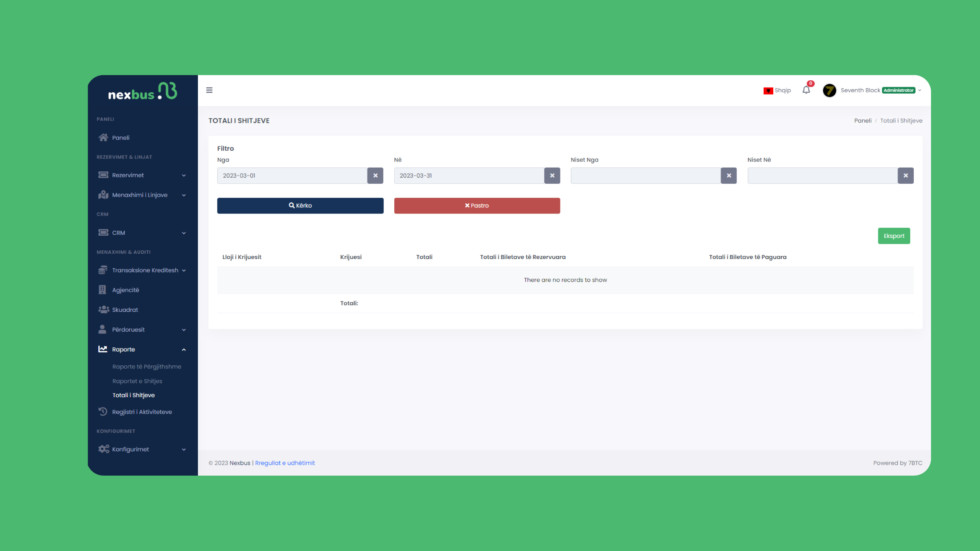The height and width of the screenshot is (551, 980).
Task: Click the Niset Nga input field
Action: pos(645,176)
